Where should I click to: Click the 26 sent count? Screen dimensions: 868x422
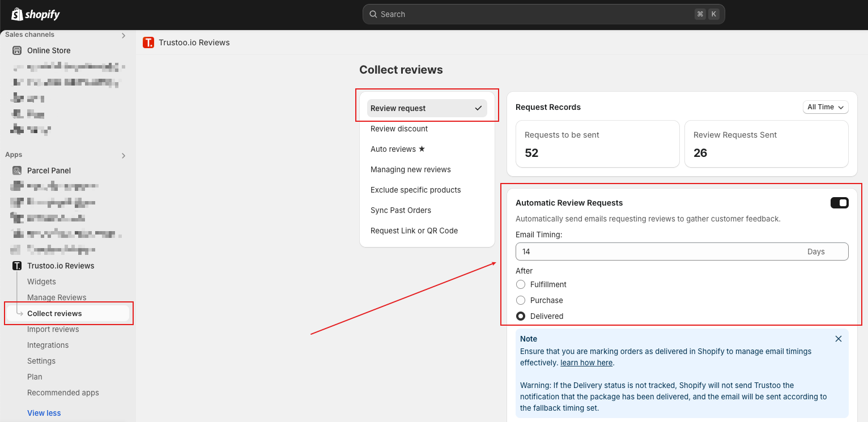coord(700,153)
